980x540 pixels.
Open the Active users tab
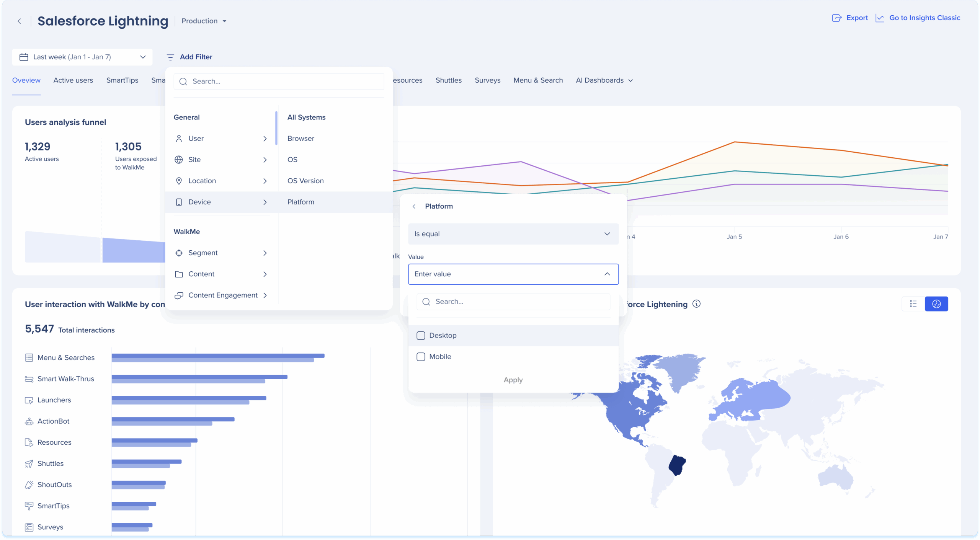[73, 80]
